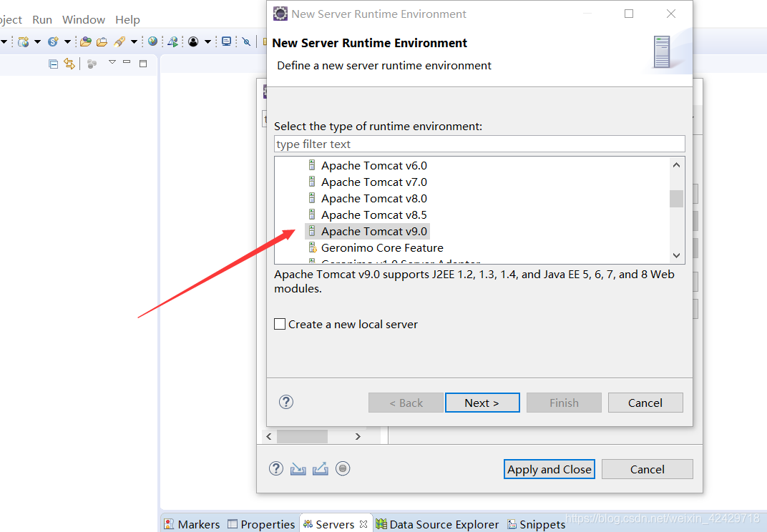Click the Search flashlight toolbar icon
767x532 pixels.
(x=119, y=42)
